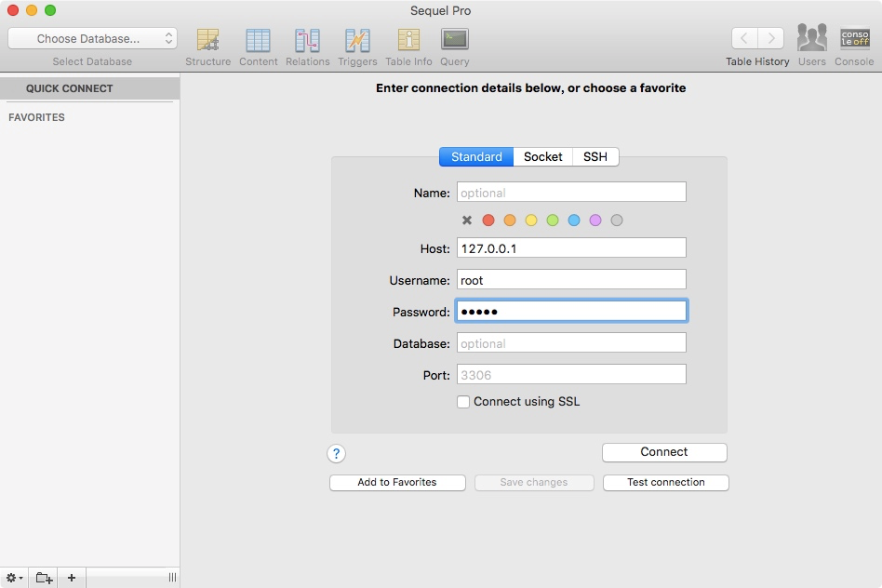This screenshot has height=588, width=882.
Task: Switch to the Socket connection tab
Action: (x=542, y=157)
